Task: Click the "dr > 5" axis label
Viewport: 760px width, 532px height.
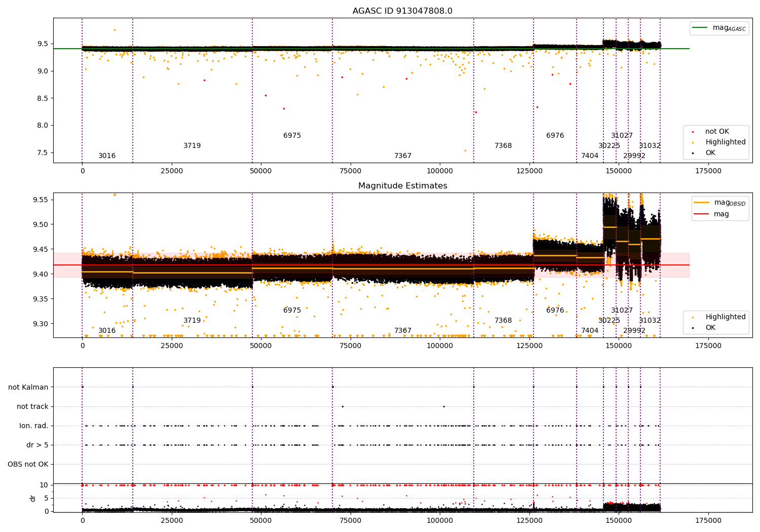Action: pyautogui.click(x=37, y=445)
